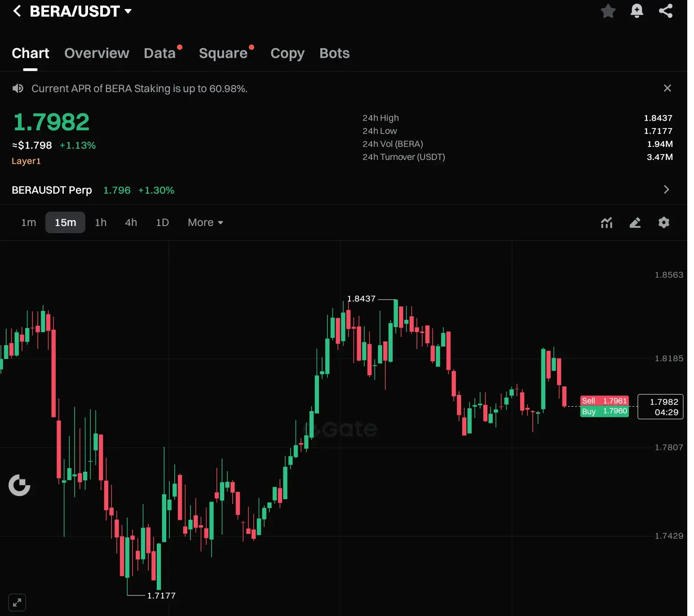
Task: Tap the circular Gate logo icon on the chart
Action: click(x=19, y=485)
